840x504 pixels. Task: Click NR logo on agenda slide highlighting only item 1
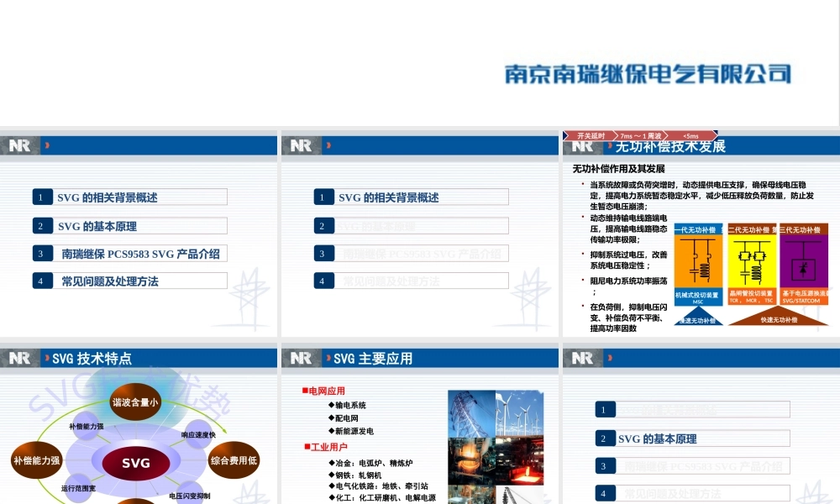click(x=301, y=145)
